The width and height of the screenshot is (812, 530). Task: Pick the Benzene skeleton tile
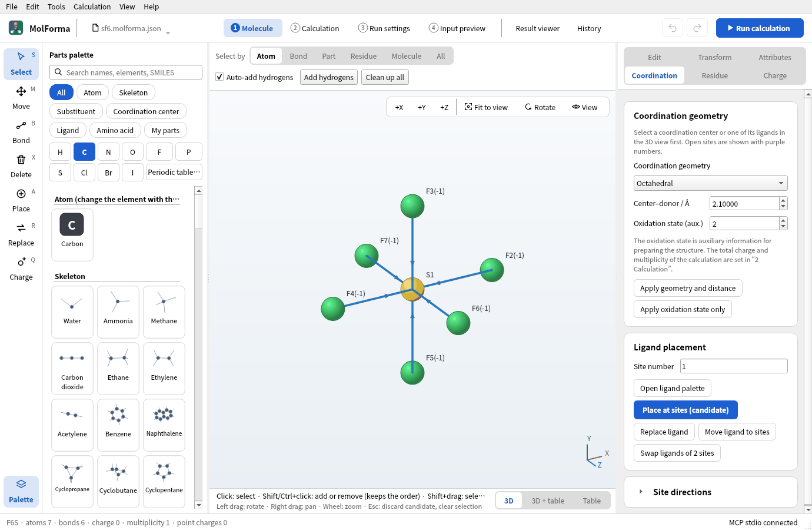[x=118, y=425]
